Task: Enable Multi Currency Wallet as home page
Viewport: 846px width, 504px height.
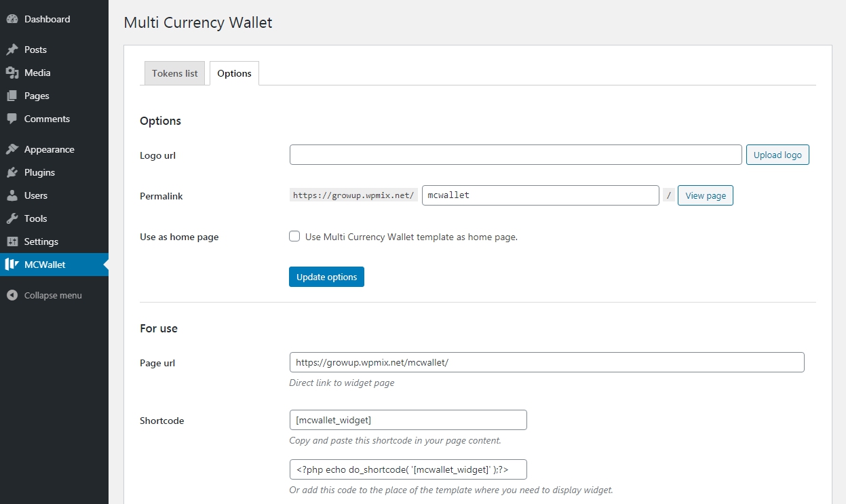Action: [x=294, y=237]
